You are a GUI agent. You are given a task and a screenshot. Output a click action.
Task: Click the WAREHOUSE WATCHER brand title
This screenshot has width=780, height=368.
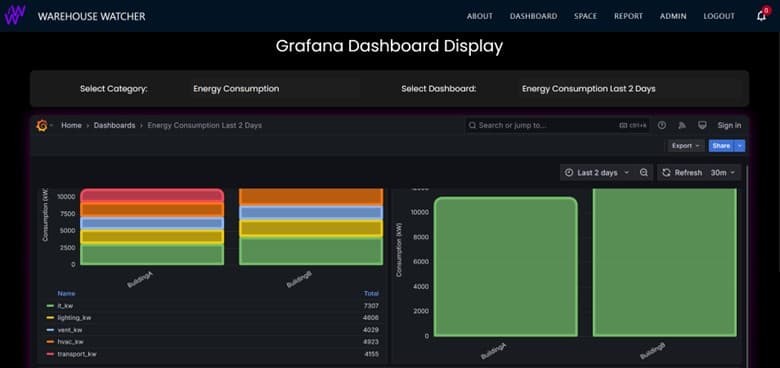pyautogui.click(x=92, y=16)
